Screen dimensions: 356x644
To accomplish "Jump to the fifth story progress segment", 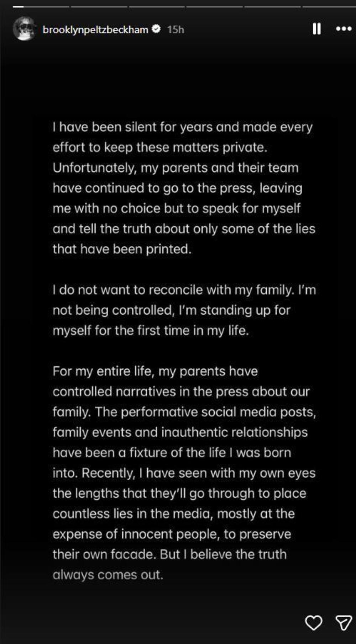I will pyautogui.click(x=273, y=6).
